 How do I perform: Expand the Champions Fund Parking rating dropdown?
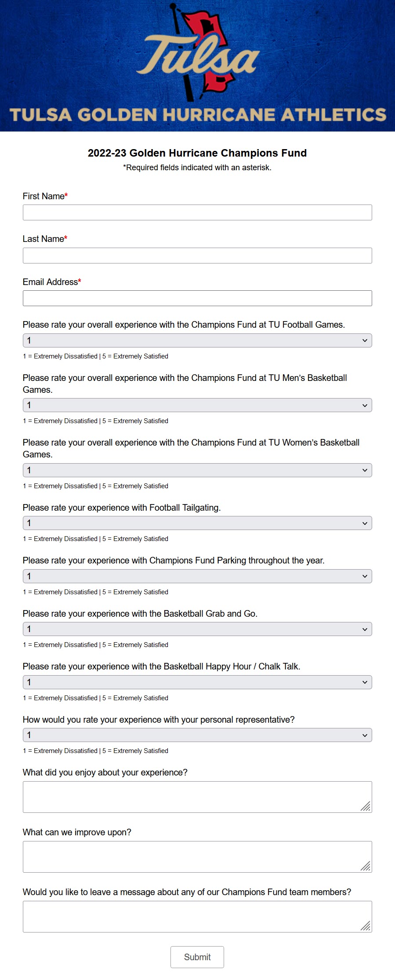(197, 576)
